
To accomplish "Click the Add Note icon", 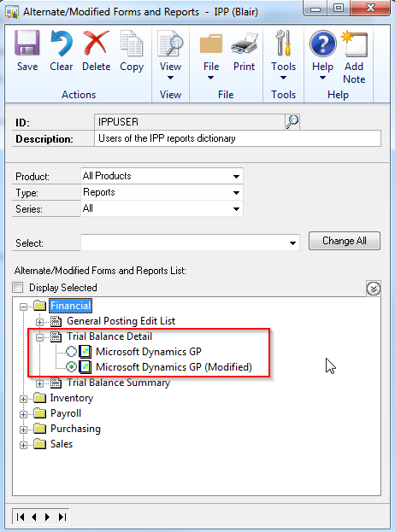I will tap(354, 44).
